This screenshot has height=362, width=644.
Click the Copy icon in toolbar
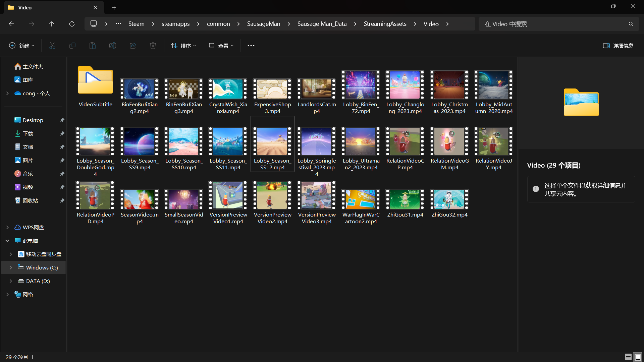[72, 46]
